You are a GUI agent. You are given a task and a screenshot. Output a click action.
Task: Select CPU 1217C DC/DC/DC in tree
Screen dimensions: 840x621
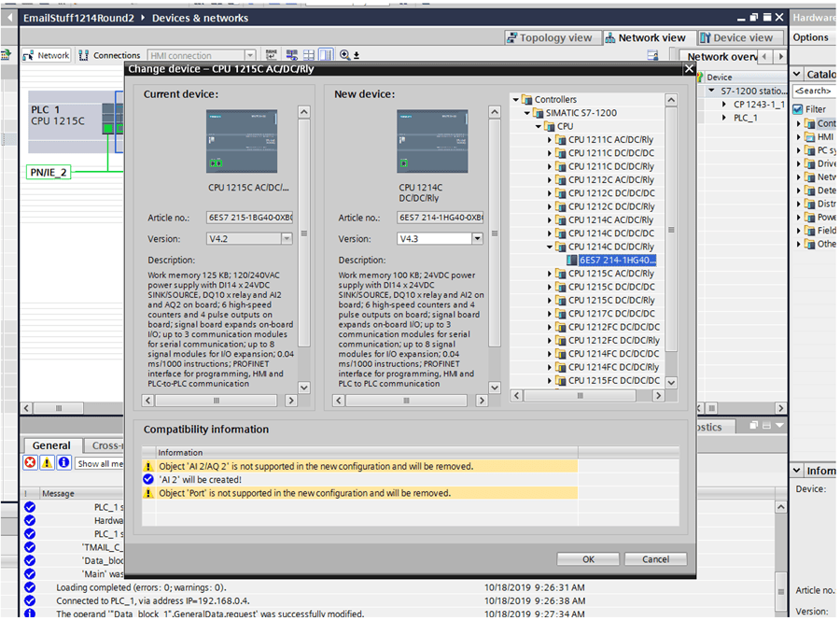[611, 314]
